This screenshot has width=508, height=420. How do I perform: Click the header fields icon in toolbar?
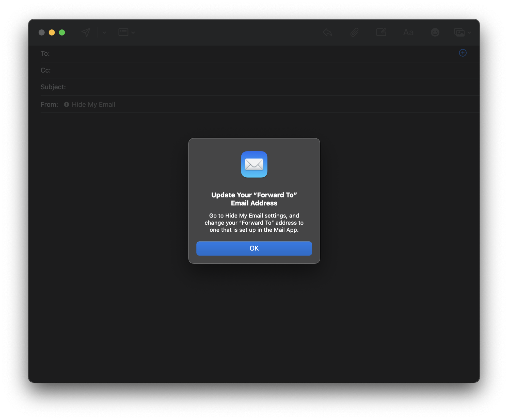tap(123, 32)
